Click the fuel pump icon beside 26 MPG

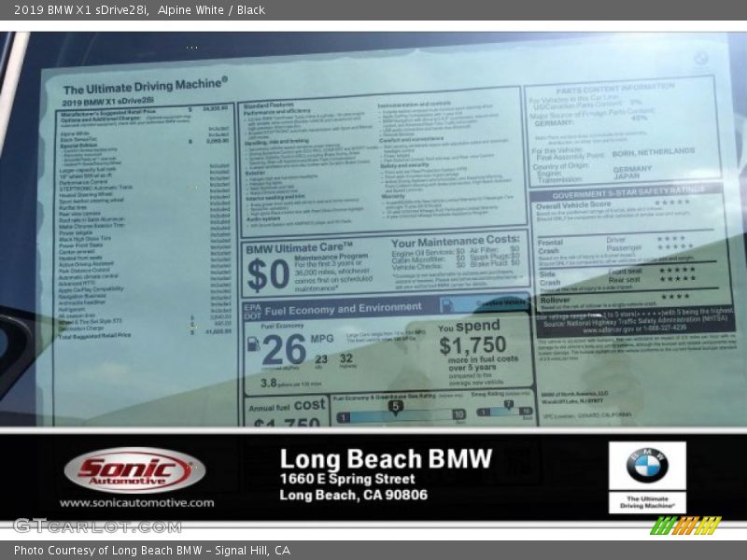(x=253, y=343)
